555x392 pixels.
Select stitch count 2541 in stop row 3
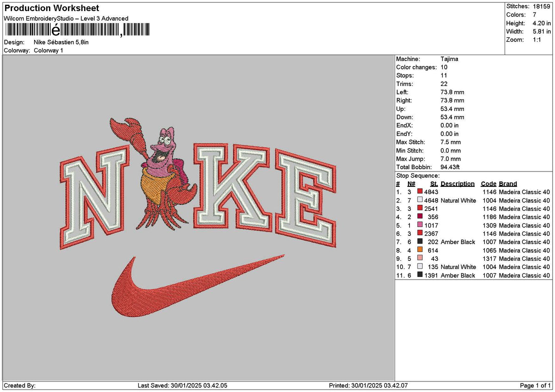tap(431, 209)
